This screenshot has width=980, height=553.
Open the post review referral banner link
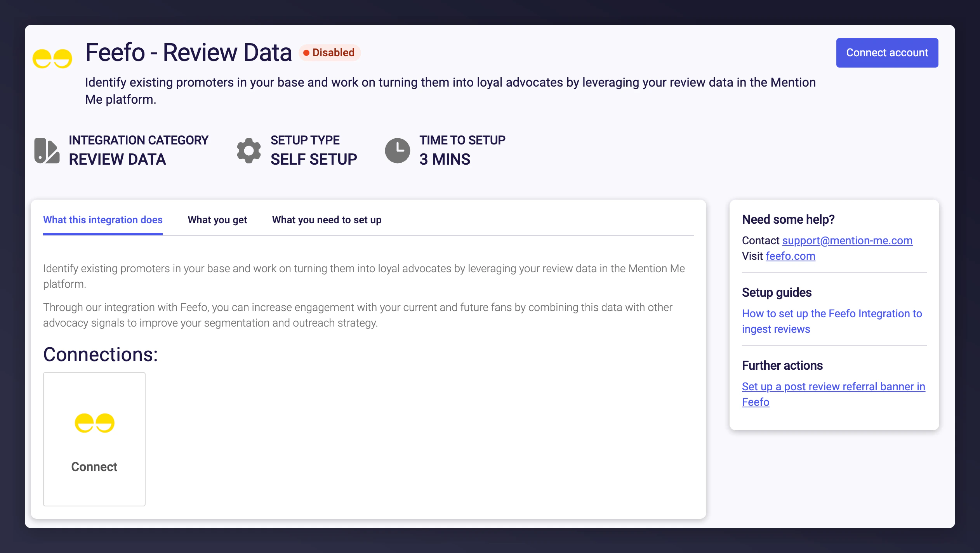[x=833, y=394]
